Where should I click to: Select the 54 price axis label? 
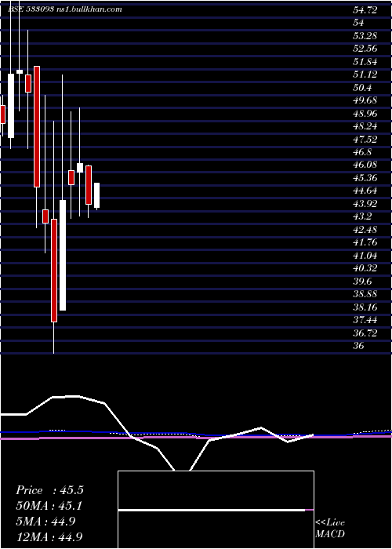click(x=359, y=23)
